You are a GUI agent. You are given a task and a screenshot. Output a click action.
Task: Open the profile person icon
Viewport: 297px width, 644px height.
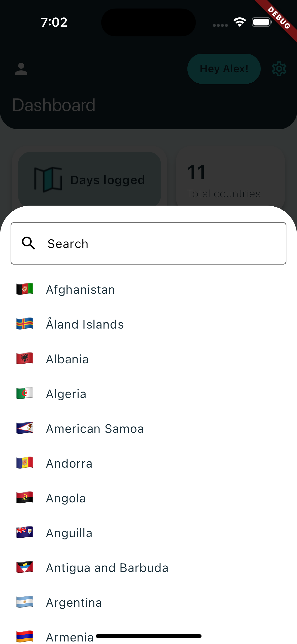[x=21, y=69]
